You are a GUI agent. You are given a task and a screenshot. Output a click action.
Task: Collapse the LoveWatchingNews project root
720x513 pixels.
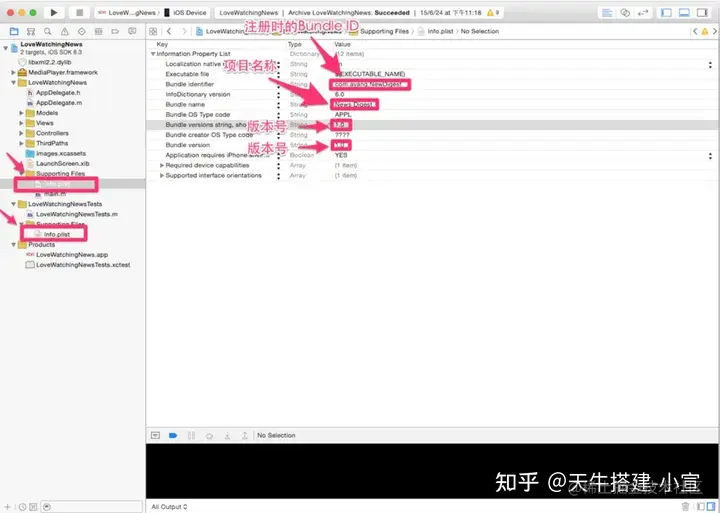tap(6, 47)
